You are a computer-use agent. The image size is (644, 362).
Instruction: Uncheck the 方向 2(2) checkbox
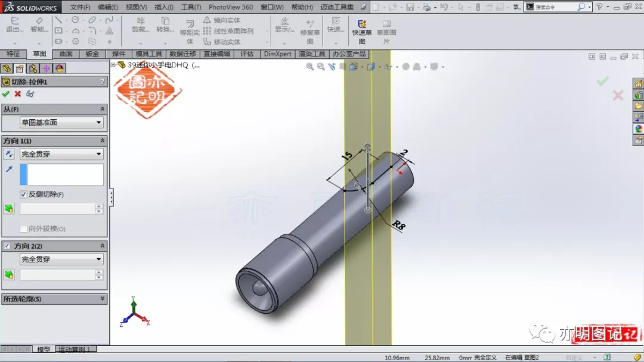[x=7, y=246]
